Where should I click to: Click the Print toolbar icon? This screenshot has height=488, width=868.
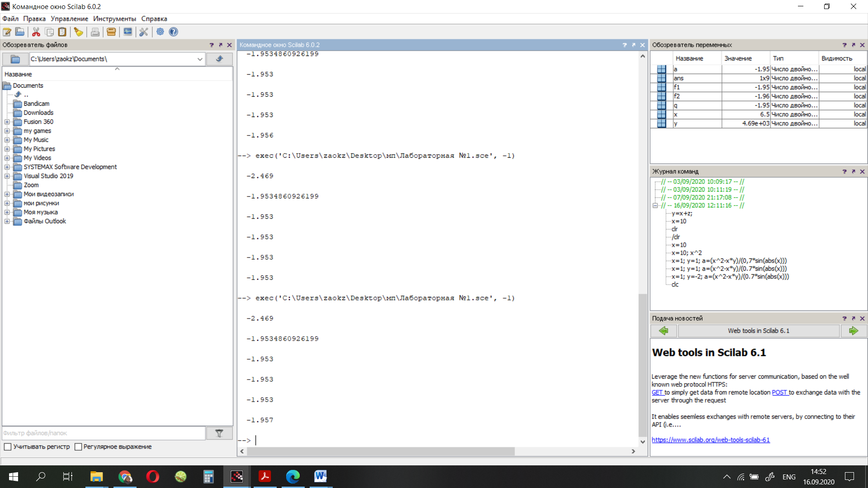[x=95, y=32]
